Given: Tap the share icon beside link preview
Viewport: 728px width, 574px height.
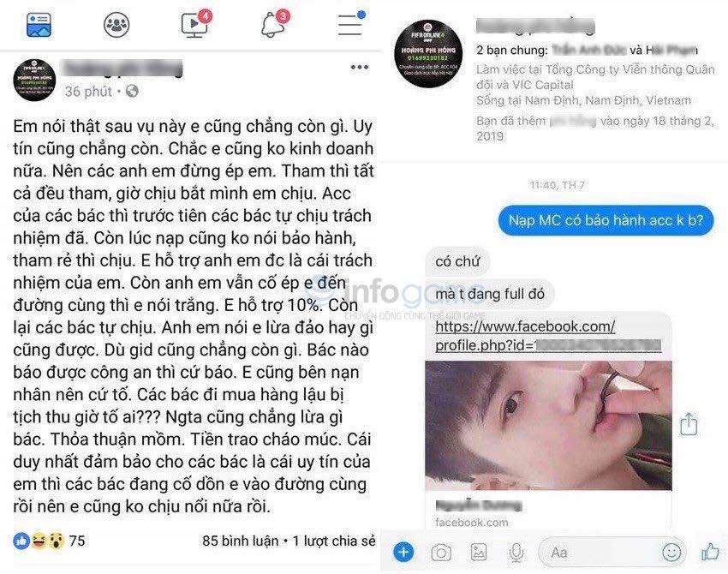Looking at the screenshot, I should 688,424.
